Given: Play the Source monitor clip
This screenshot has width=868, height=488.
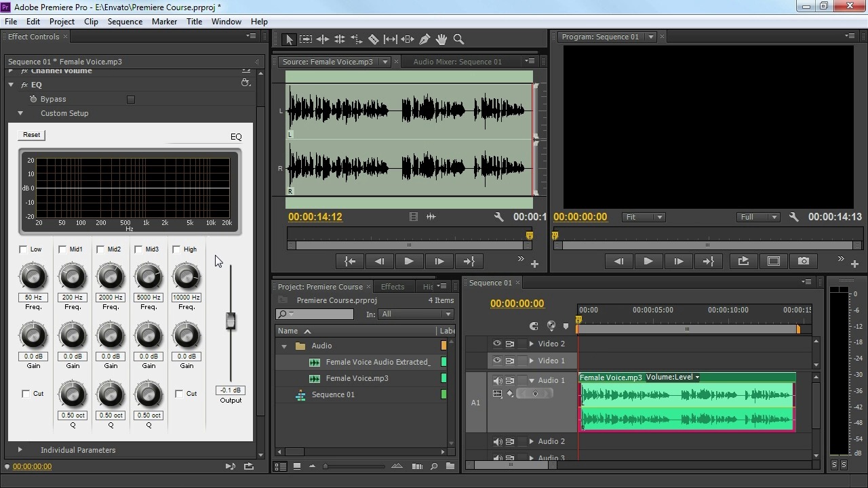Looking at the screenshot, I should pos(409,261).
